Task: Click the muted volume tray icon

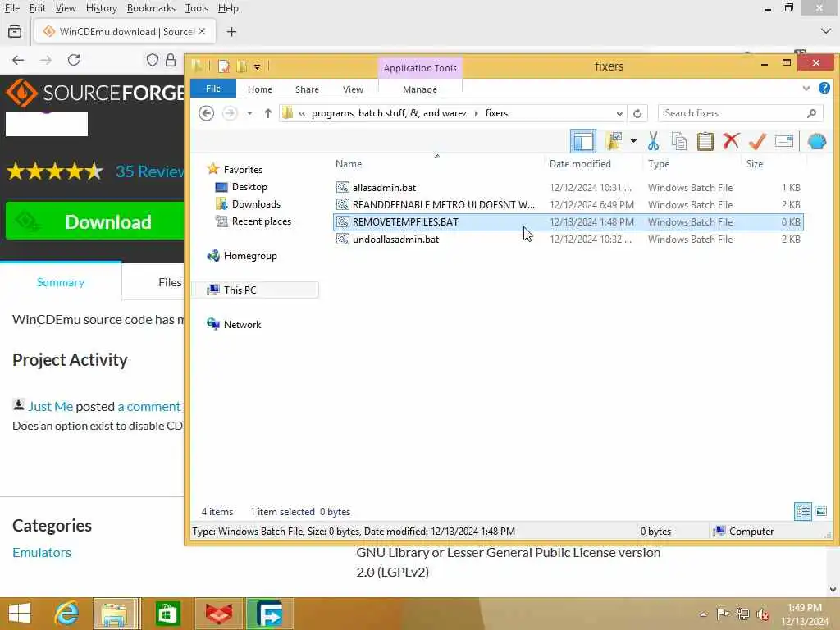Action: click(762, 614)
